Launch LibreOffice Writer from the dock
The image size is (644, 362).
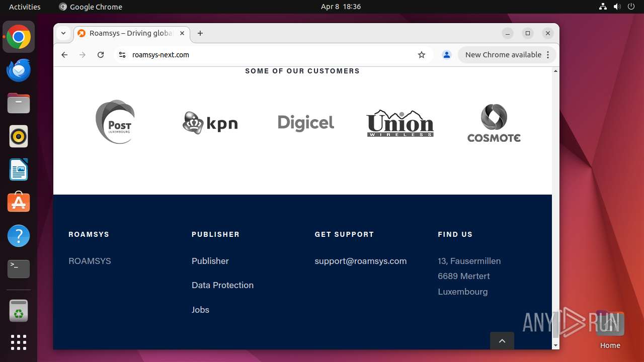19,169
